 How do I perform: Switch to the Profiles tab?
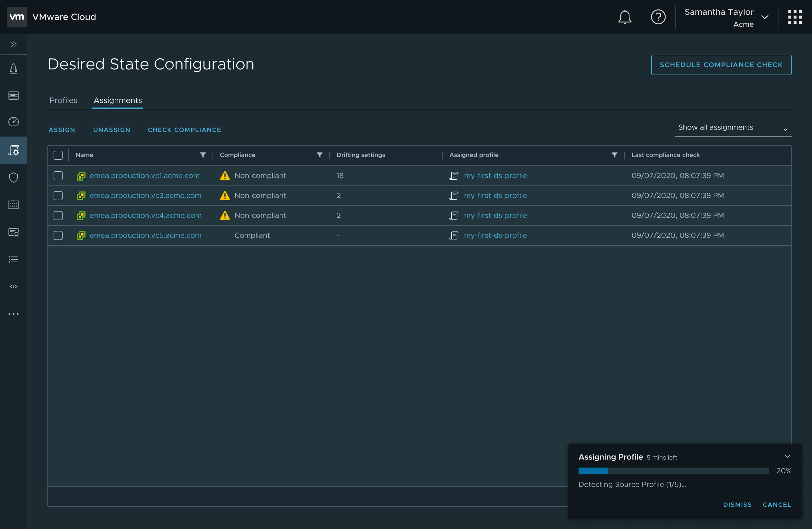(x=63, y=100)
